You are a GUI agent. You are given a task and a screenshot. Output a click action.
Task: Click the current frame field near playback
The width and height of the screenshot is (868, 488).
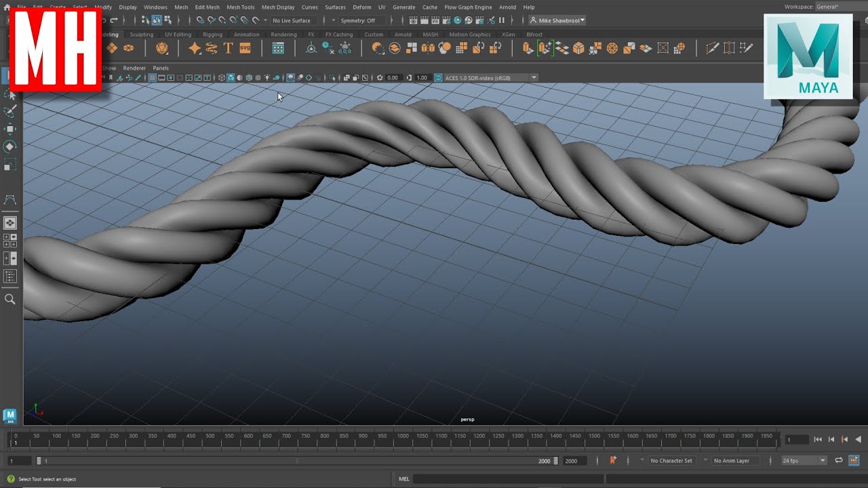point(796,439)
